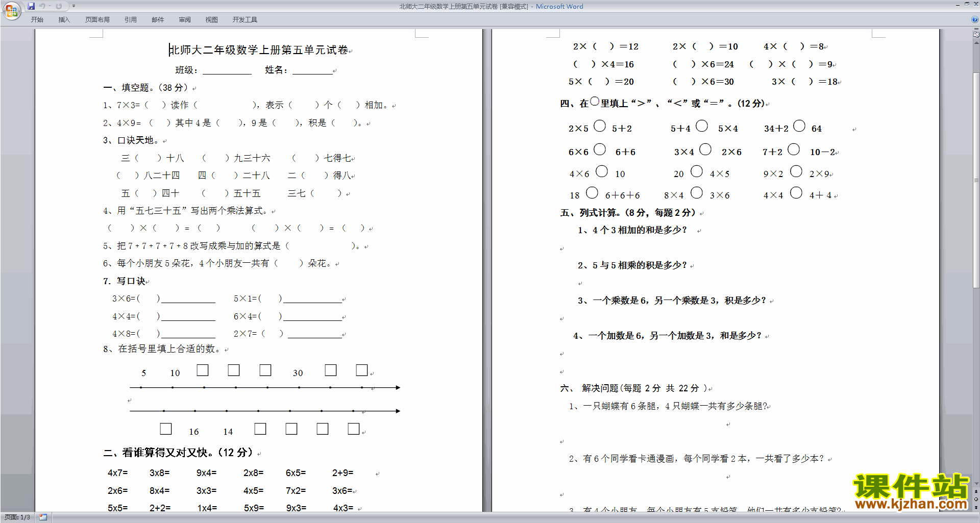Undo the last action

point(42,6)
